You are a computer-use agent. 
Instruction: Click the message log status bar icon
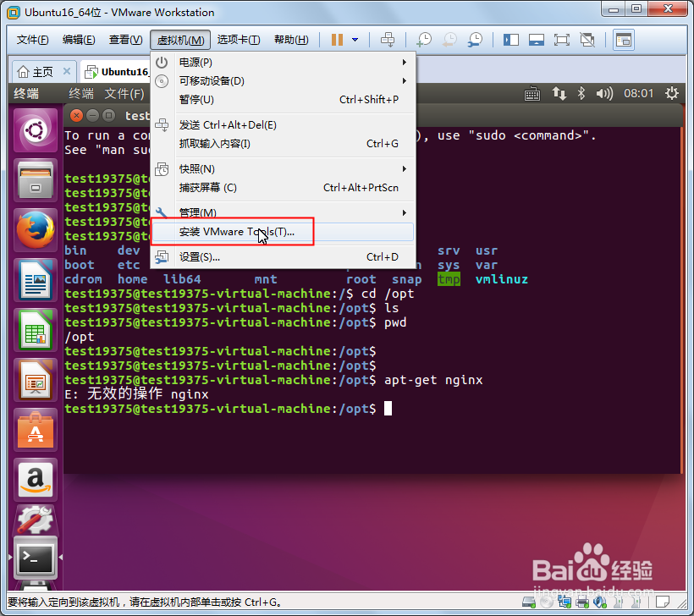click(x=663, y=602)
